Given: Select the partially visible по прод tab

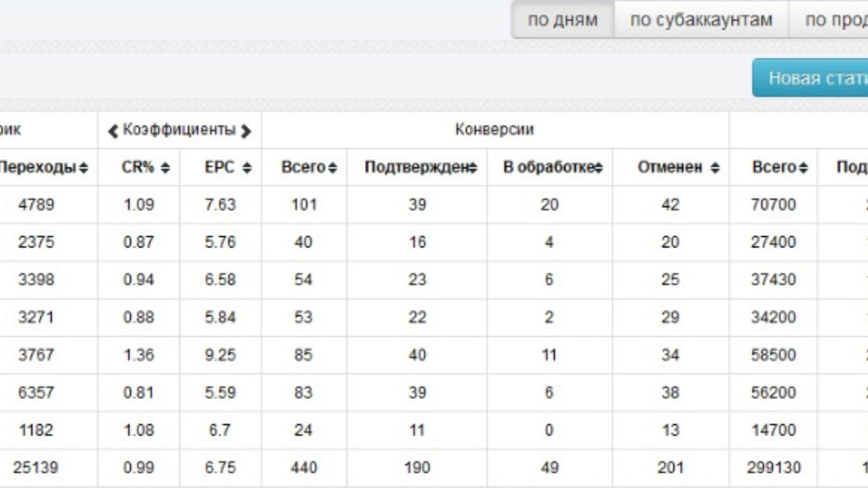Looking at the screenshot, I should tap(835, 20).
